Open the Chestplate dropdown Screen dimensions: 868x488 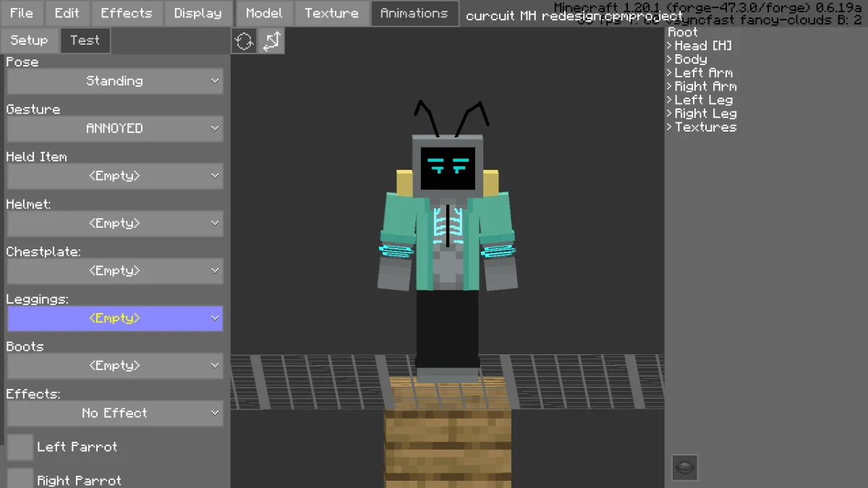(x=115, y=270)
